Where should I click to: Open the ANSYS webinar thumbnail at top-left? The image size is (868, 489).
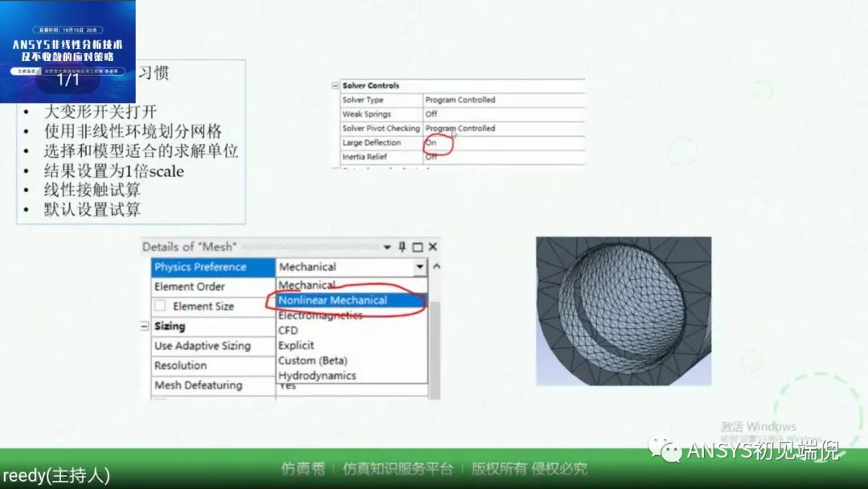68,51
